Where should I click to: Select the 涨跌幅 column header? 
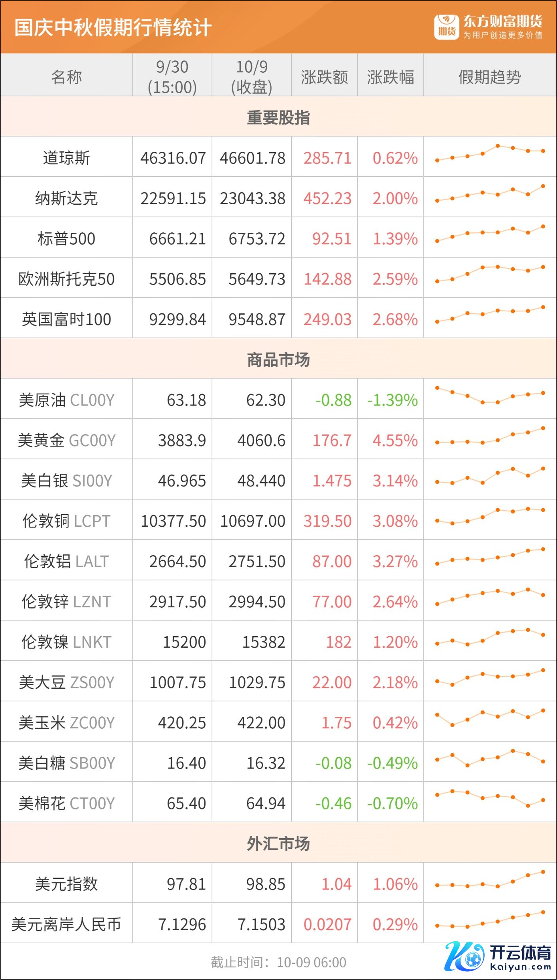tap(390, 77)
